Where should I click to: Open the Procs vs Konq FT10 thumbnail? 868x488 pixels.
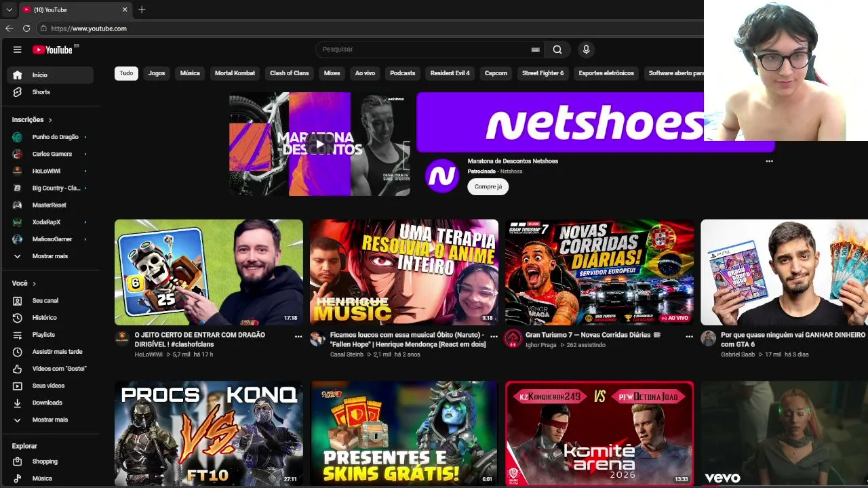(209, 433)
